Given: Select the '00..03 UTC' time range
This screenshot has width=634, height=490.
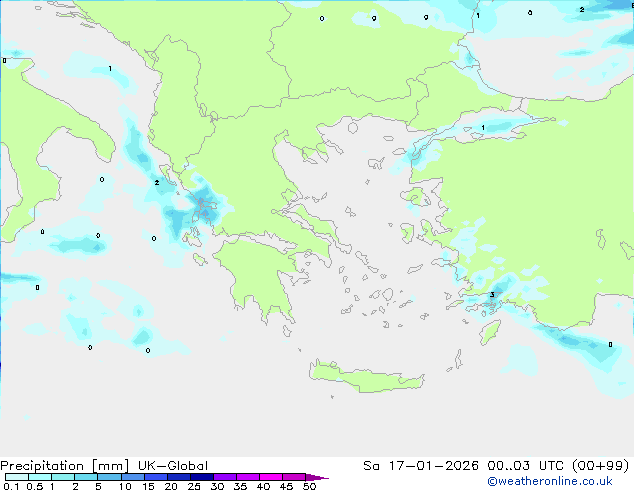Looking at the screenshot, I should (525, 466).
